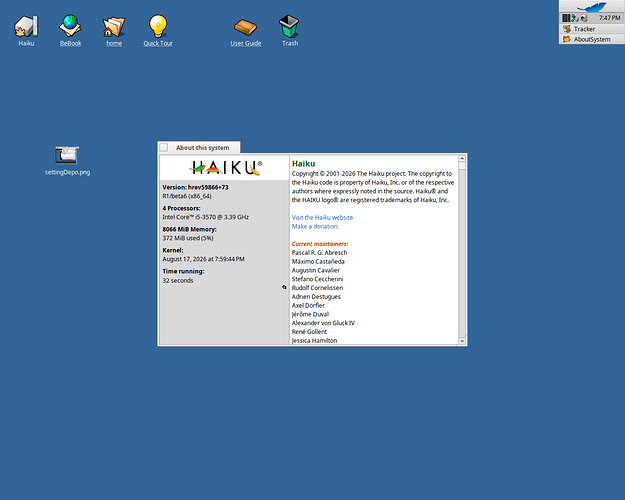The height and width of the screenshot is (500, 625).
Task: Click the name 'Axel Dörfler'
Action: click(308, 305)
